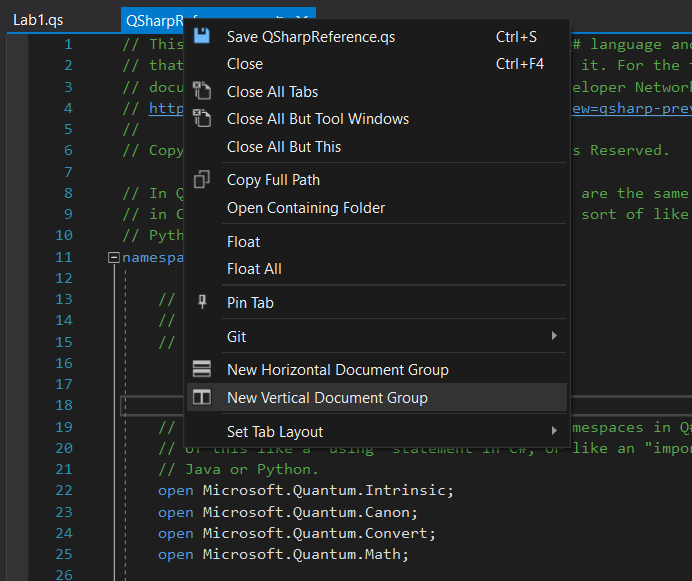Choose Float All from context menu
The height and width of the screenshot is (581, 692).
[x=254, y=269]
